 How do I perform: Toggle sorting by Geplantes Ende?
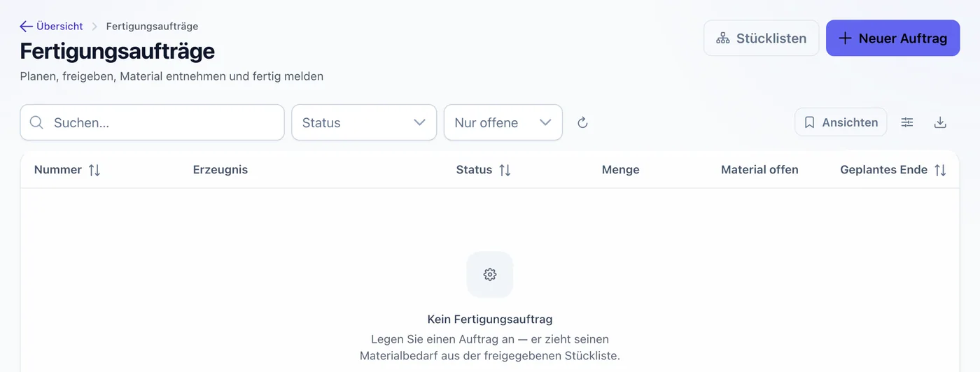940,170
